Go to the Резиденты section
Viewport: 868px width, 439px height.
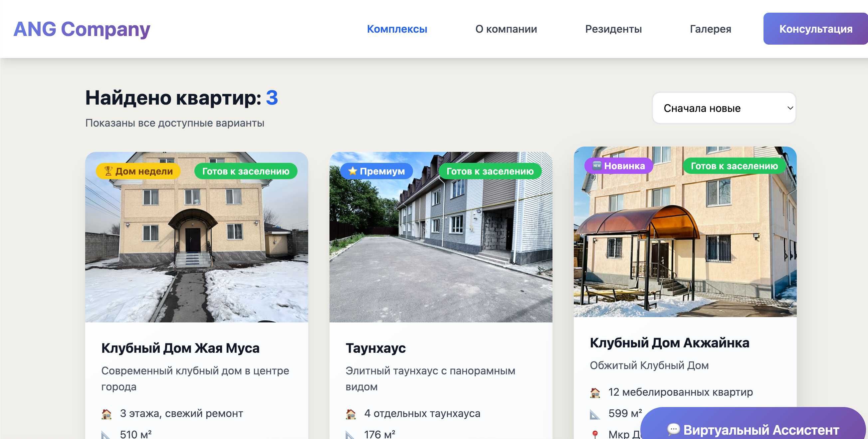pyautogui.click(x=613, y=29)
